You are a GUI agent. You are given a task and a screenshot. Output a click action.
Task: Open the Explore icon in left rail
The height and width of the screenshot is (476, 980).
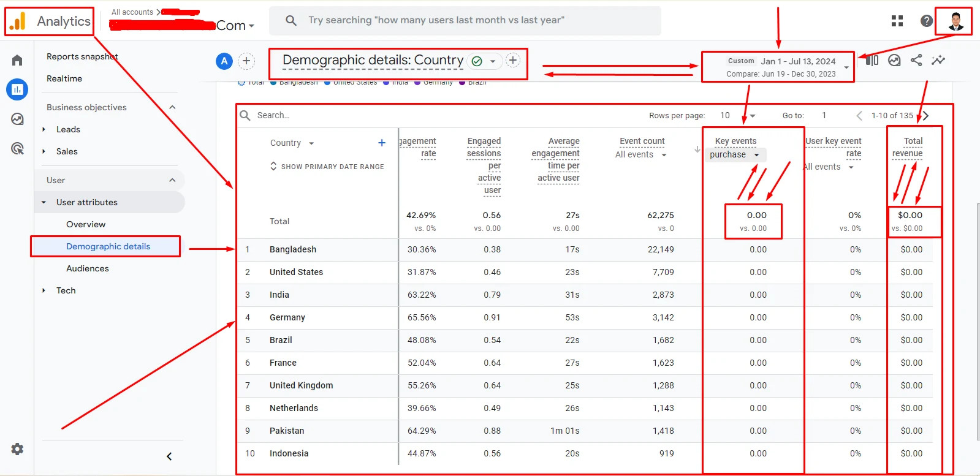[17, 119]
